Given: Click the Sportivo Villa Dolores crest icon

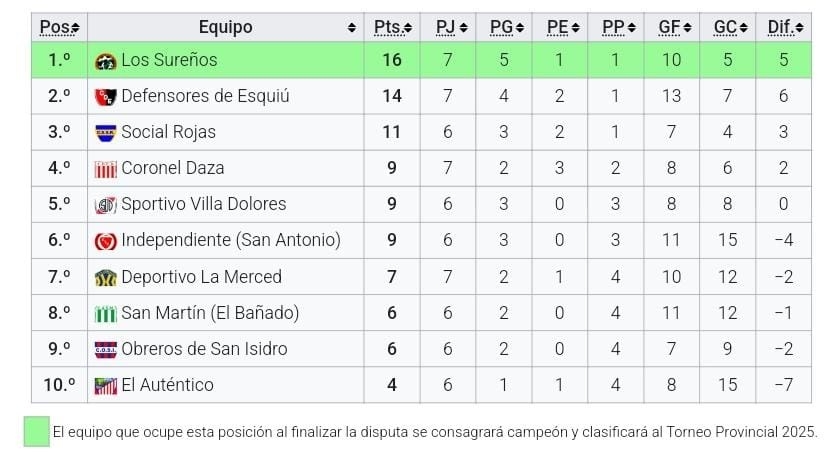Looking at the screenshot, I should pos(105,205).
